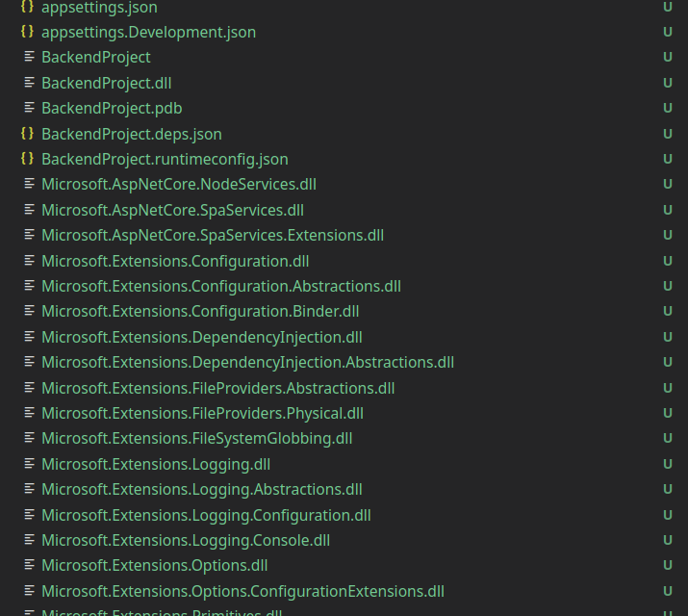Click Microsoft.Extensions.Logging.Console.dll
Image resolution: width=688 pixels, height=616 pixels.
click(x=185, y=540)
